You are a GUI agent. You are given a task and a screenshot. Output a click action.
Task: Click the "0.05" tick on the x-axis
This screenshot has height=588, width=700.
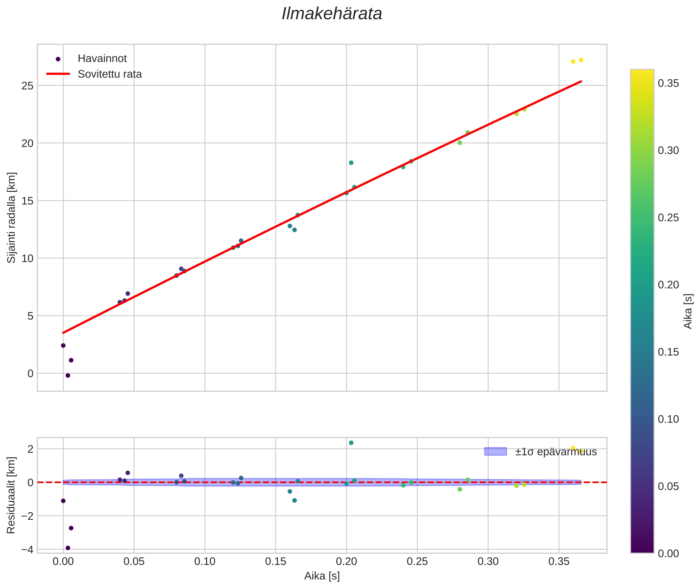(134, 561)
